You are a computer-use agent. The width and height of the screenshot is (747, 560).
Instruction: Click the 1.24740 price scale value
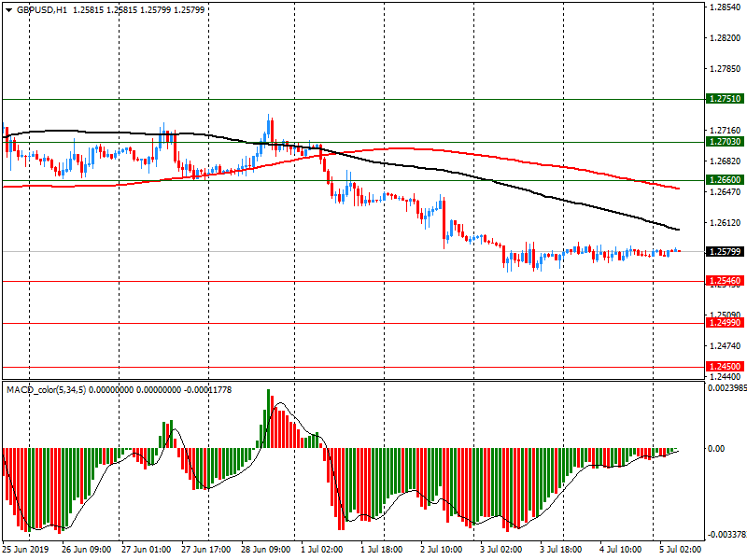pos(726,345)
